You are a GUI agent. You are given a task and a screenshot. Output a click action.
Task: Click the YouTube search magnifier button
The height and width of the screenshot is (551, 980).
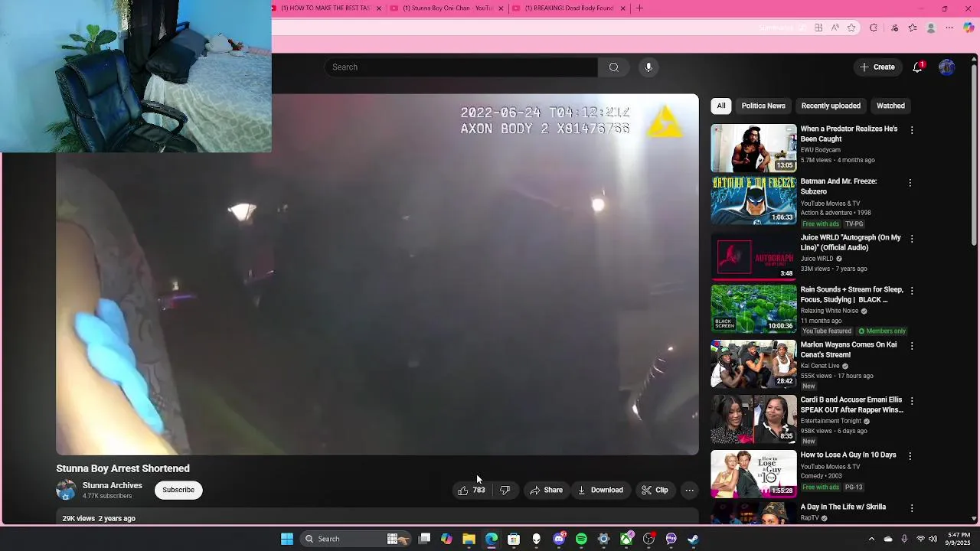(x=613, y=67)
